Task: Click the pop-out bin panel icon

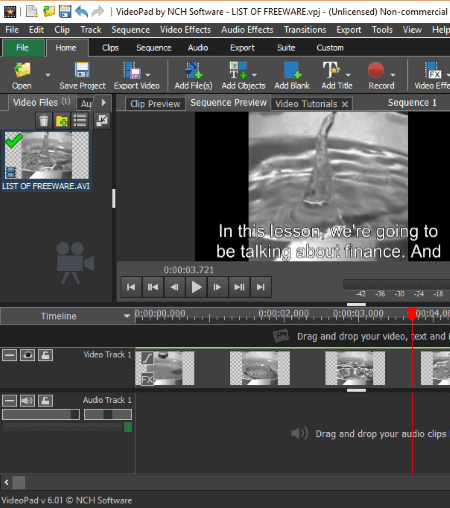Action: coord(102,121)
